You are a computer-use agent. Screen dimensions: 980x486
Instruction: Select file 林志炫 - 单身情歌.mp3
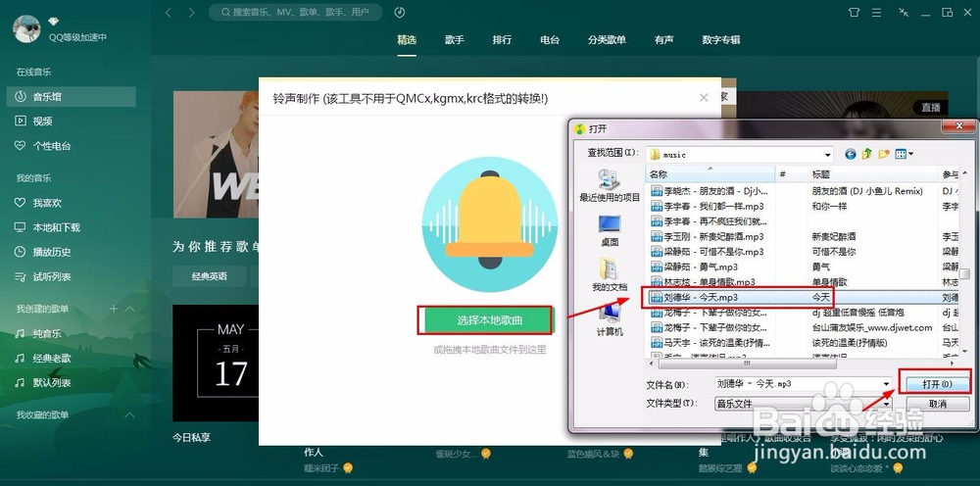tap(704, 282)
